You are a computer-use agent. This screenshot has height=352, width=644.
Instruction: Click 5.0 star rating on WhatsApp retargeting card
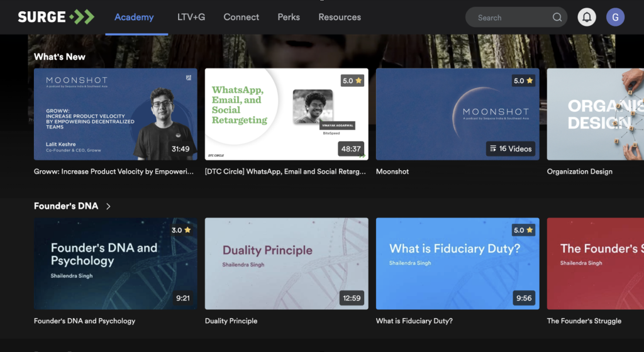(352, 80)
